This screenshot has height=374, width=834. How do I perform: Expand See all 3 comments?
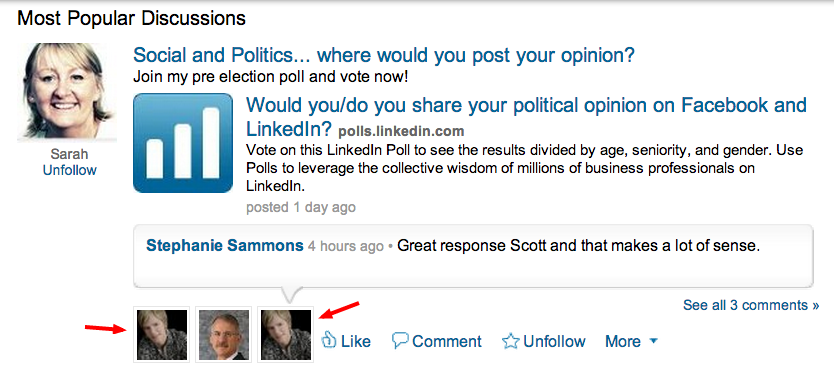coord(751,305)
